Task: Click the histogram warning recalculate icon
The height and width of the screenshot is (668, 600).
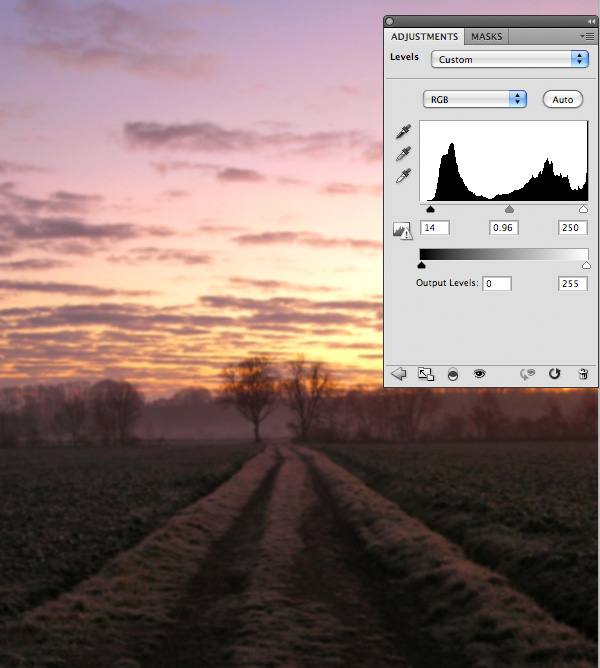Action: [x=402, y=230]
